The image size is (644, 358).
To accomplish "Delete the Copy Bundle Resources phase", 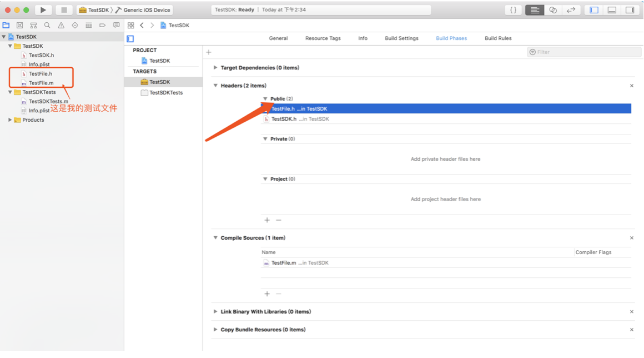I will pos(632,330).
